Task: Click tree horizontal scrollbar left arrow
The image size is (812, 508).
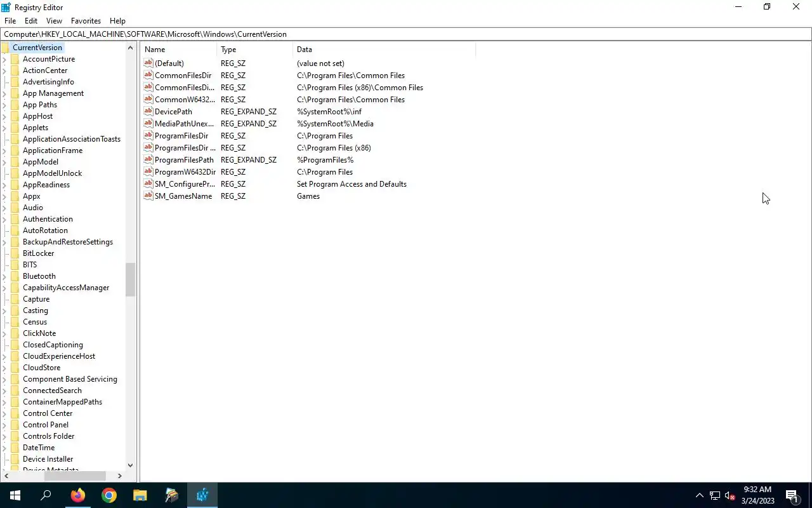Action: [x=5, y=476]
